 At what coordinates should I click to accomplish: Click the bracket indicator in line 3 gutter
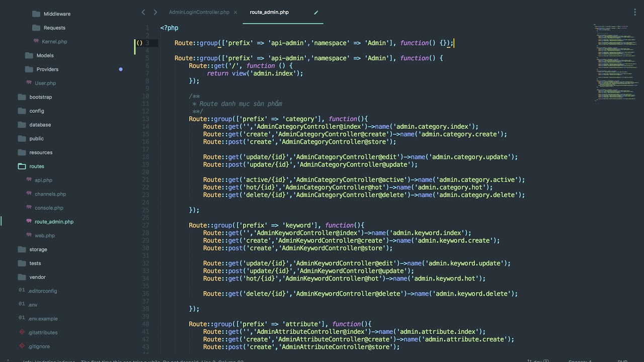(139, 43)
